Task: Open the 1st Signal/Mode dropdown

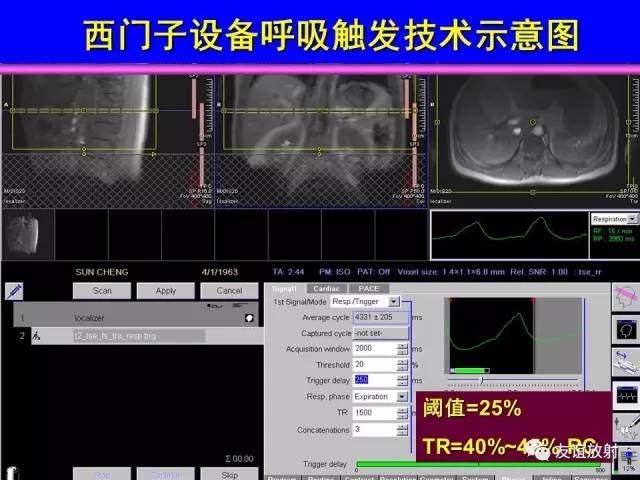Action: tap(393, 302)
